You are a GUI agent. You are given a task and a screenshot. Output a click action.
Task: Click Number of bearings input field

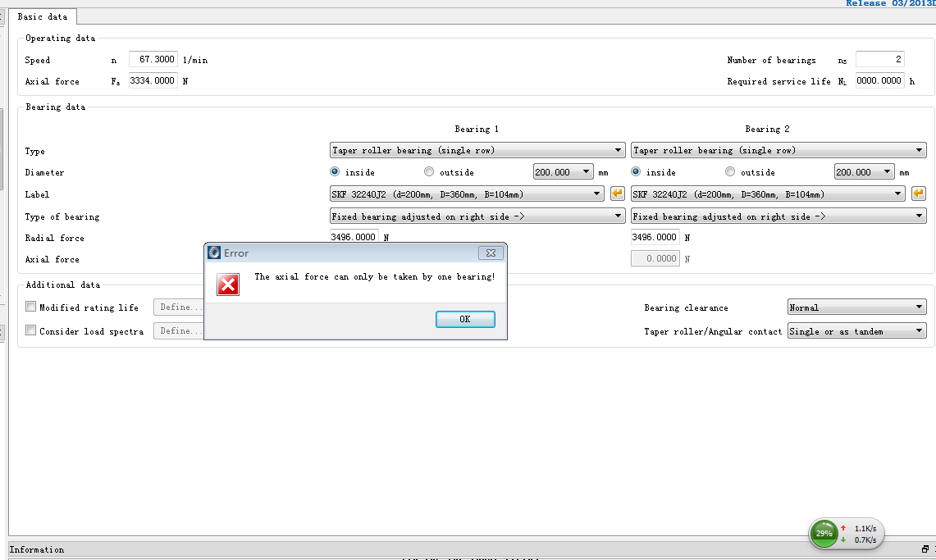(x=880, y=59)
